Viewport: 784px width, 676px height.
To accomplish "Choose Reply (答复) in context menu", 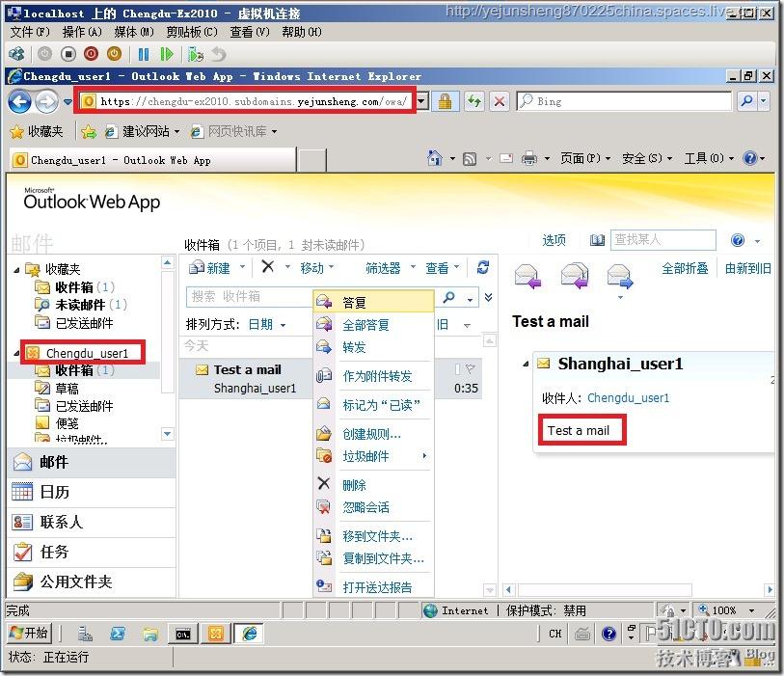I will 373,302.
